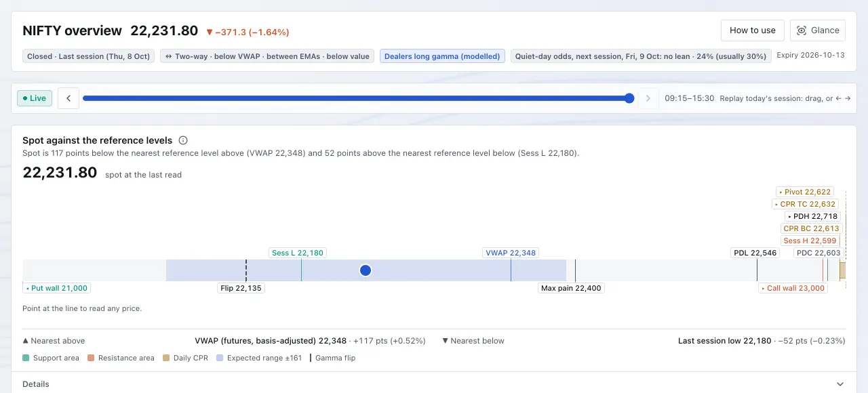Select the Call wall 23,000 label
This screenshot has width=868, height=393.
[x=793, y=288]
